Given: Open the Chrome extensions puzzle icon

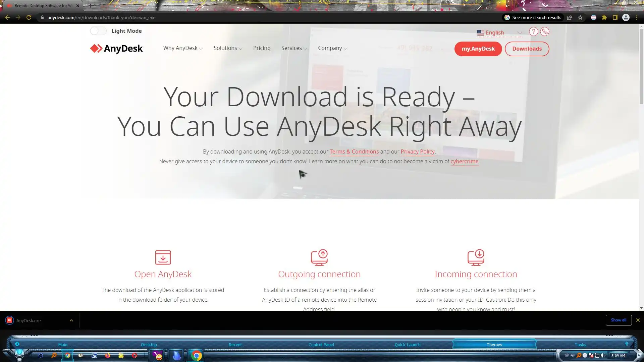Looking at the screenshot, I should [604, 17].
